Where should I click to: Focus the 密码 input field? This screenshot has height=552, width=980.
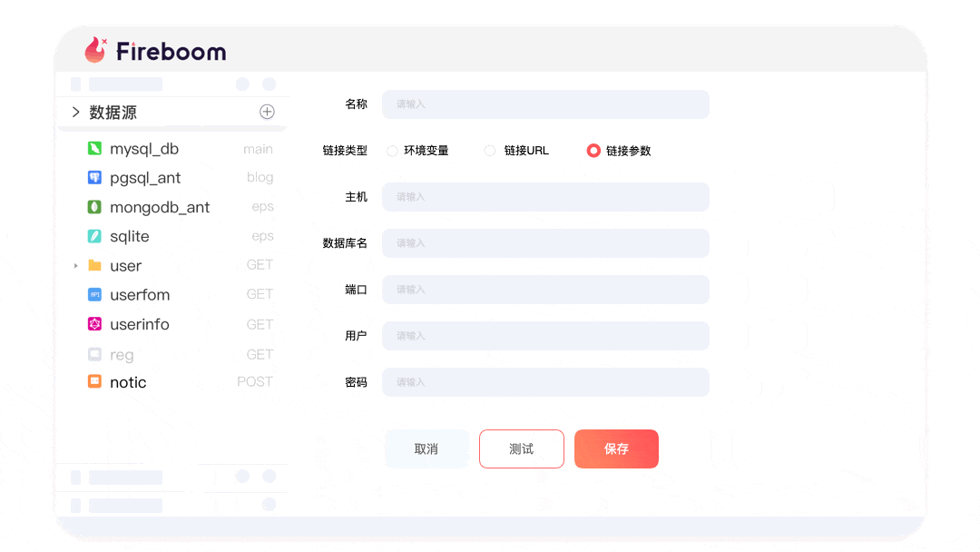coord(545,382)
